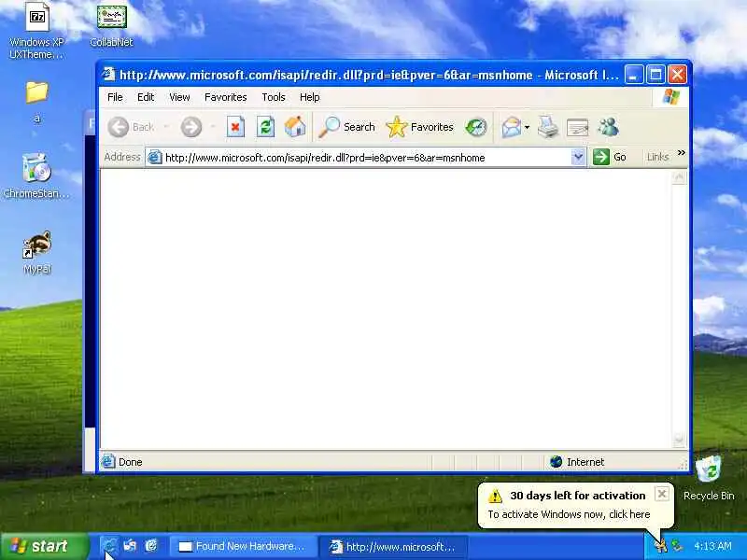The width and height of the screenshot is (747, 560).
Task: Click the activation warning triangle icon
Action: pyautogui.click(x=495, y=497)
